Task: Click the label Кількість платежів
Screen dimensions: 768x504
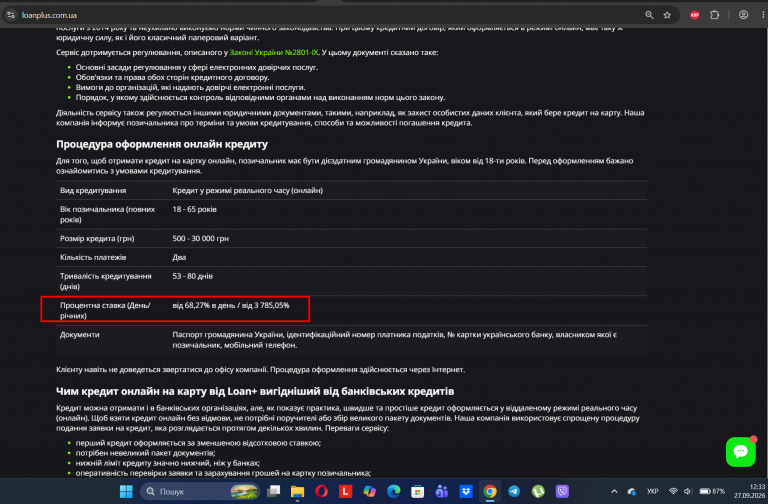Action: tap(93, 257)
